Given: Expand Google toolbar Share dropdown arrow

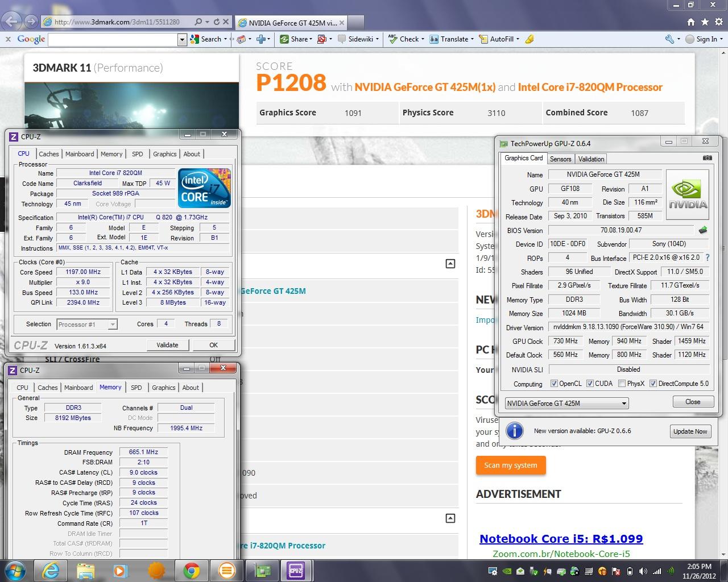Looking at the screenshot, I should click(x=311, y=39).
